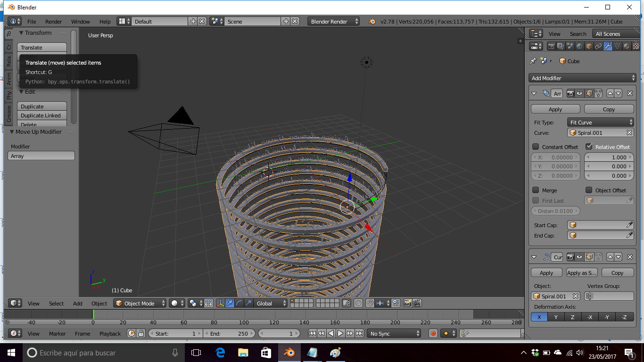Click the End frame field showing 250
The height and width of the screenshot is (362, 644).
[x=229, y=333]
